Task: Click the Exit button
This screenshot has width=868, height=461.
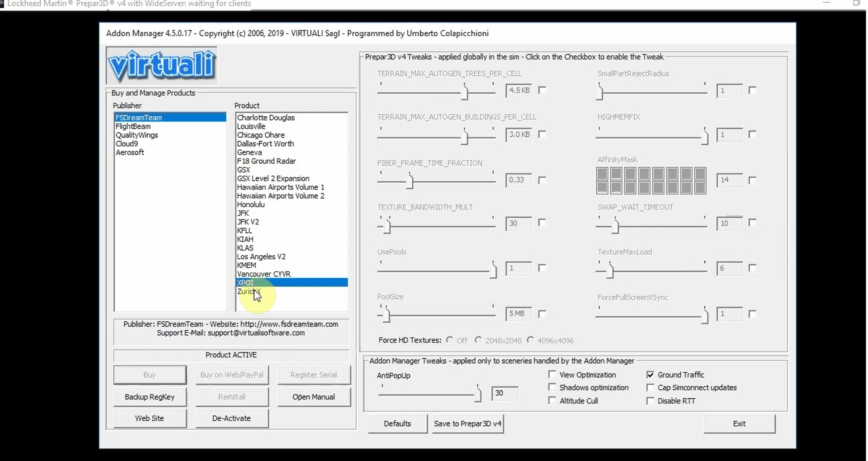Action: tap(739, 424)
